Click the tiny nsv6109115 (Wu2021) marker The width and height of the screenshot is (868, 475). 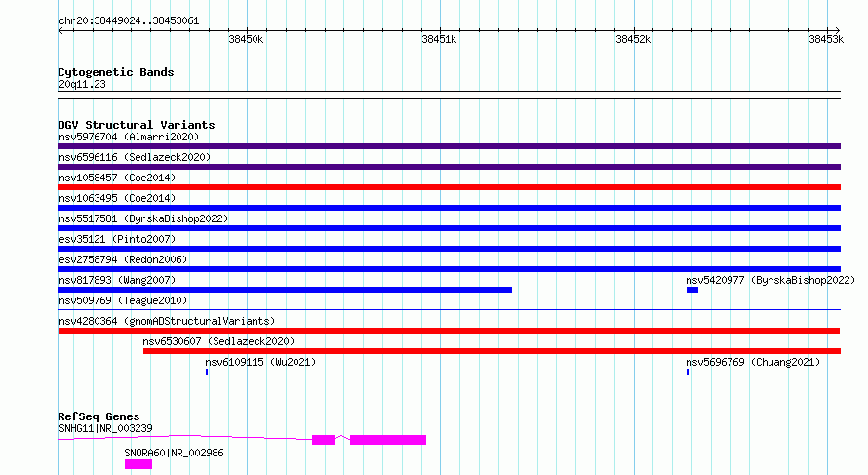coord(207,372)
